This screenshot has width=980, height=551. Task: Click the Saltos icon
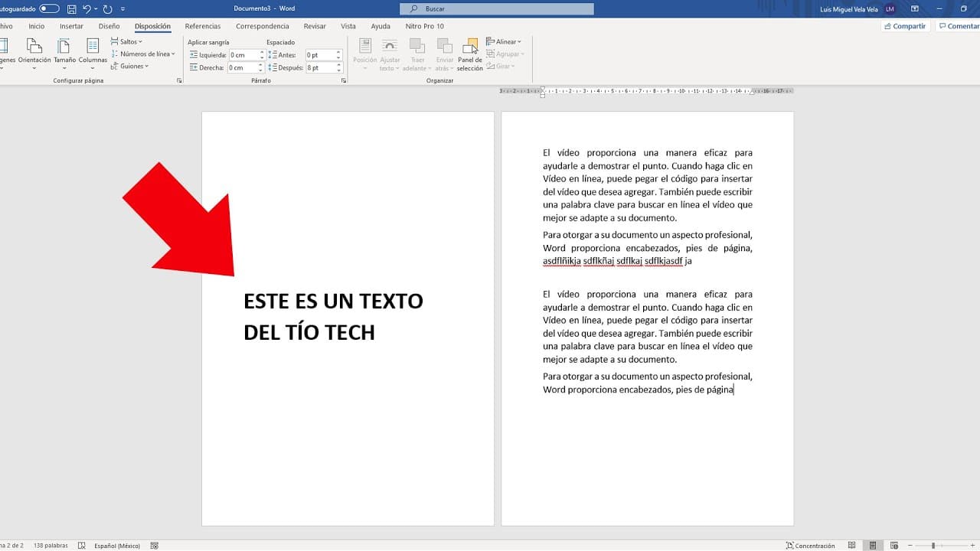pyautogui.click(x=126, y=41)
